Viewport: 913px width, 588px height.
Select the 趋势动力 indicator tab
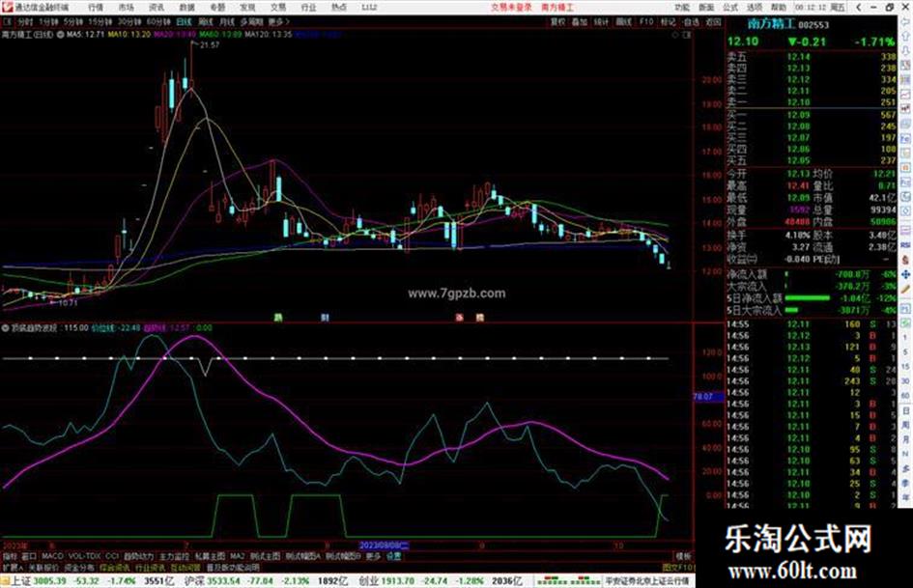click(x=138, y=556)
